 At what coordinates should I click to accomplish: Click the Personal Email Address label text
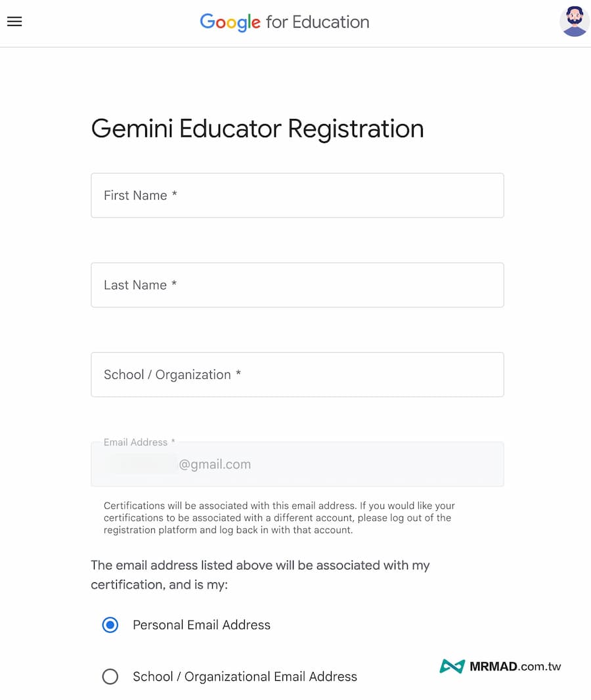pos(202,624)
